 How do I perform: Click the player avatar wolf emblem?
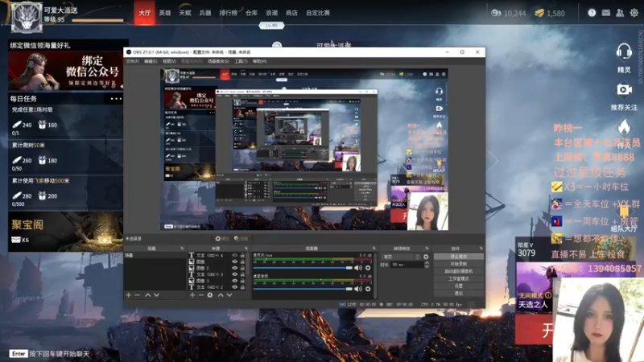pyautogui.click(x=27, y=18)
